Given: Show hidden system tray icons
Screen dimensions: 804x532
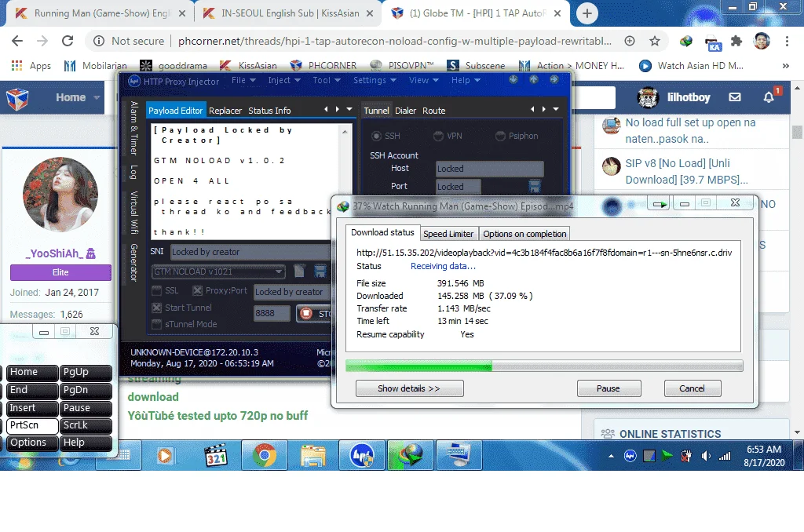Looking at the screenshot, I should 611,456.
